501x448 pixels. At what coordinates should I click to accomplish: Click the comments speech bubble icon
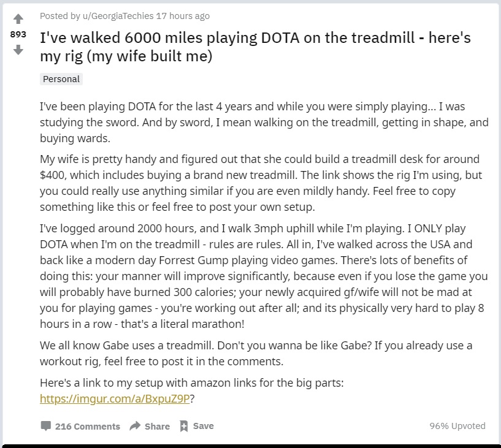pos(45,426)
